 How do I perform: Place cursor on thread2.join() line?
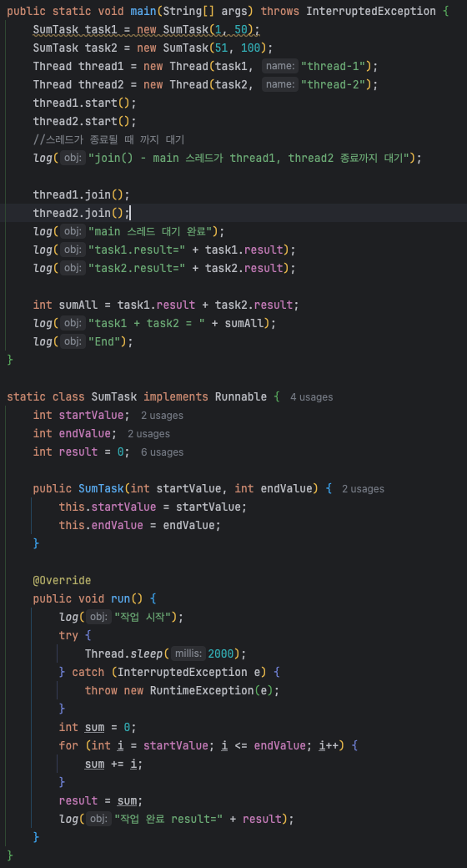click(81, 213)
